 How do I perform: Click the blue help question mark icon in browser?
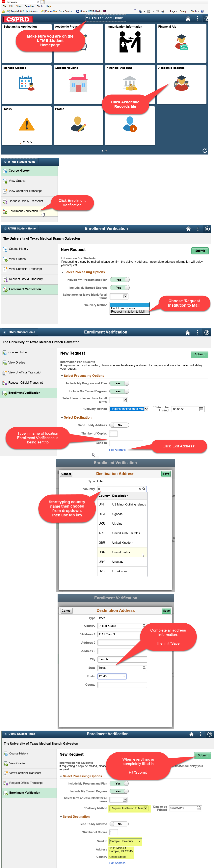point(202,11)
